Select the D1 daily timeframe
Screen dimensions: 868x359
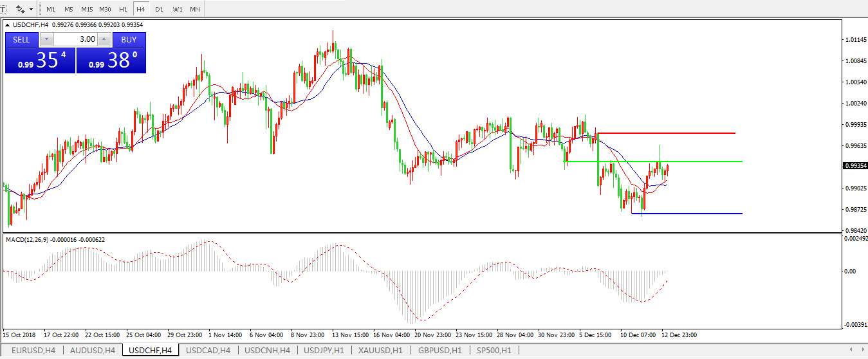point(159,10)
